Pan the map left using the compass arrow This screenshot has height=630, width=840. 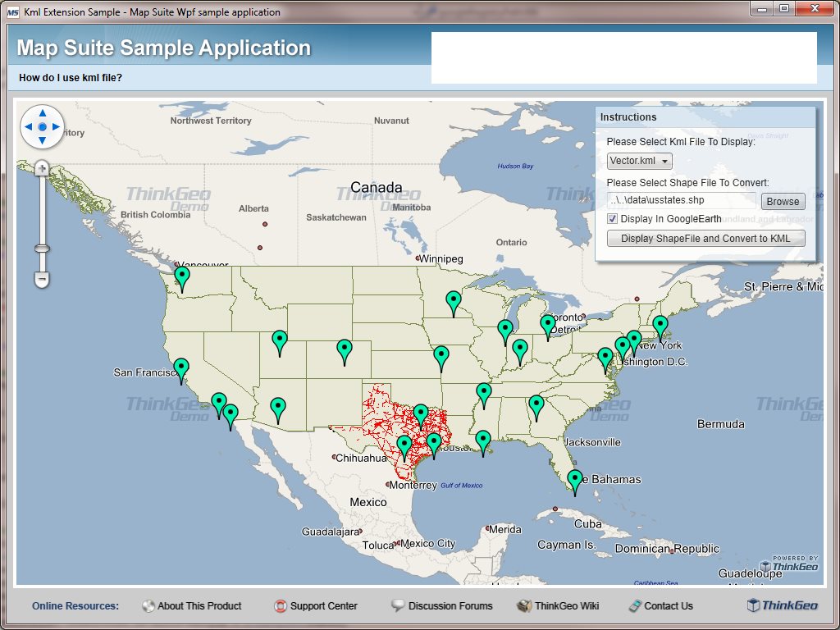[x=28, y=127]
